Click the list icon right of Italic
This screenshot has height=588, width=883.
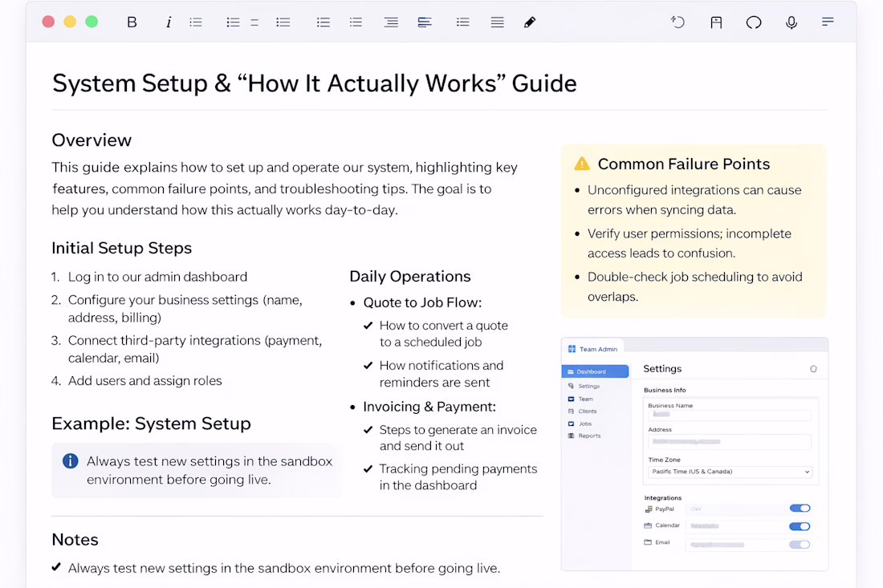196,22
